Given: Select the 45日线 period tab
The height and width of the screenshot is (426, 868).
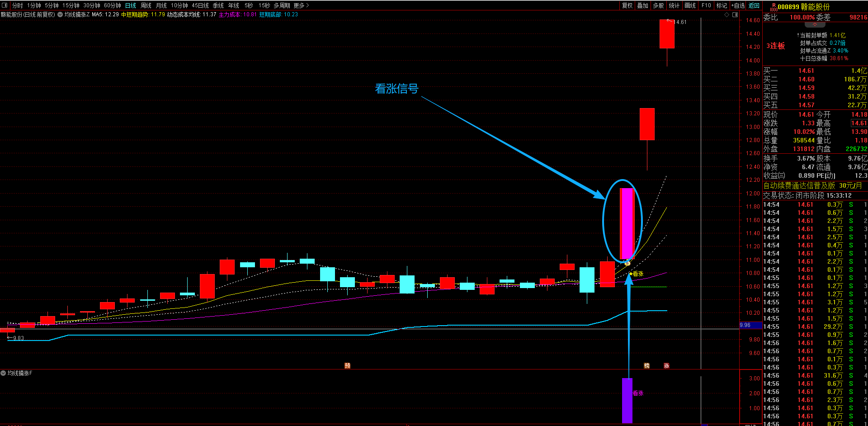Looking at the screenshot, I should pos(200,5).
